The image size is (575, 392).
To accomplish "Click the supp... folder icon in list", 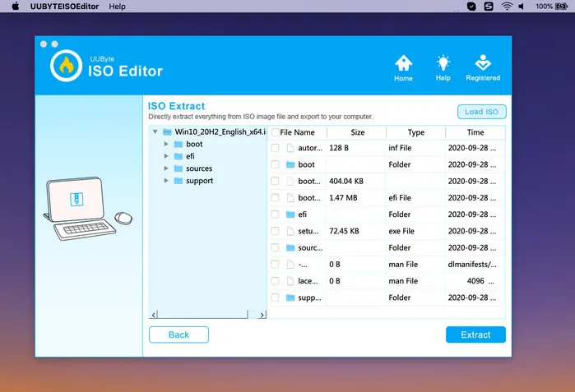I will 290,297.
